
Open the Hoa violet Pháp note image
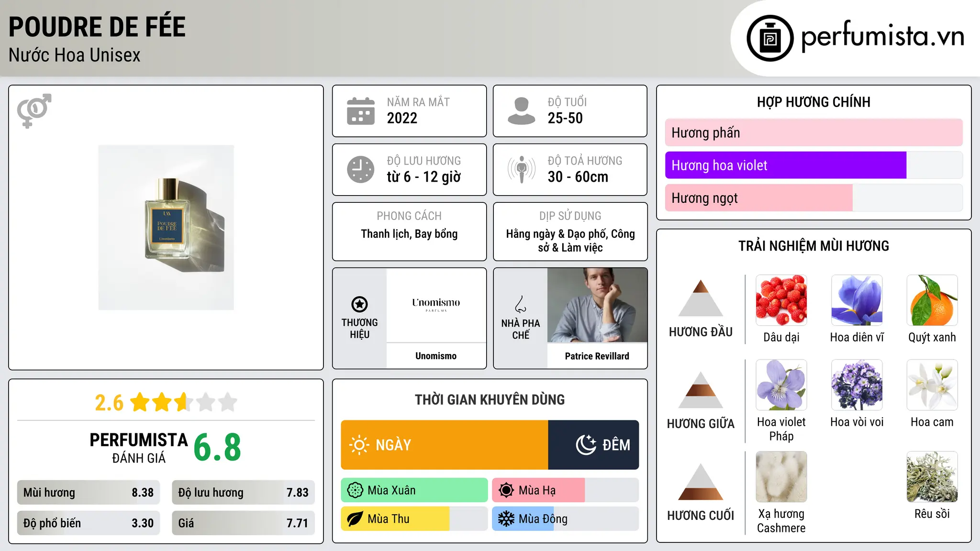click(781, 385)
